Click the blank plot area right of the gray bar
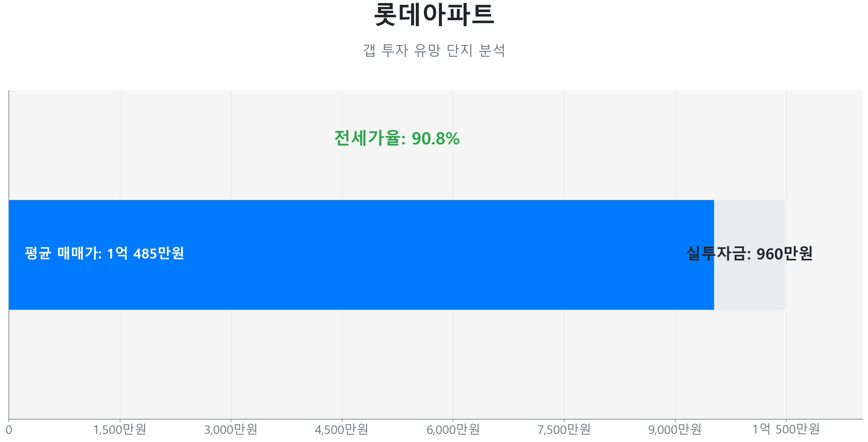868x442 pixels. pyautogui.click(x=825, y=287)
